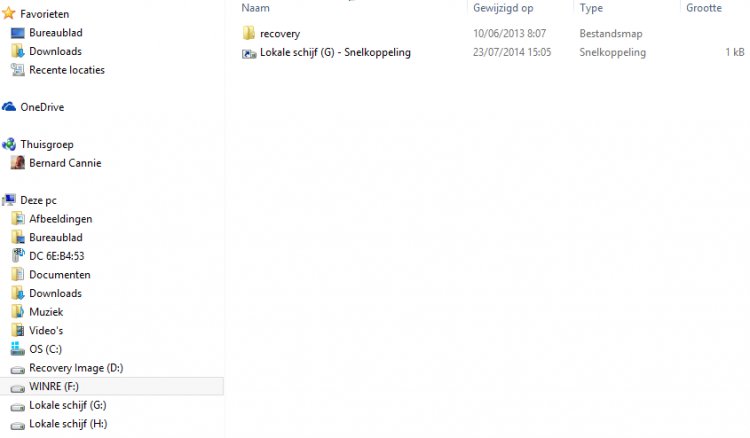The height and width of the screenshot is (438, 750).
Task: Click the Bureaublad icon under Favorieten
Action: (18, 33)
